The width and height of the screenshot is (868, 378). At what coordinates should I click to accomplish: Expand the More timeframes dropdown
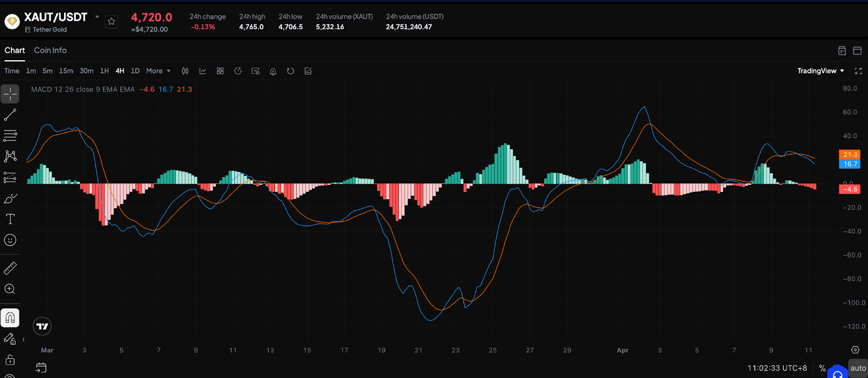[158, 71]
